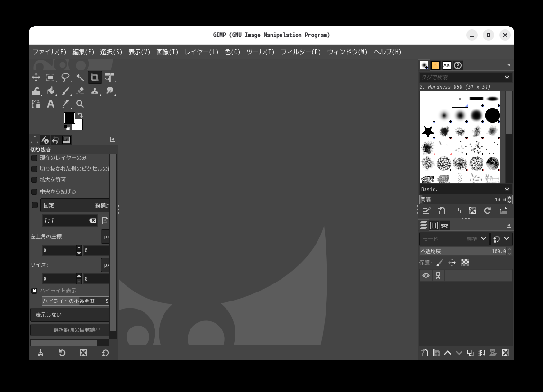Select the Move tool in the toolbox

pos(36,78)
